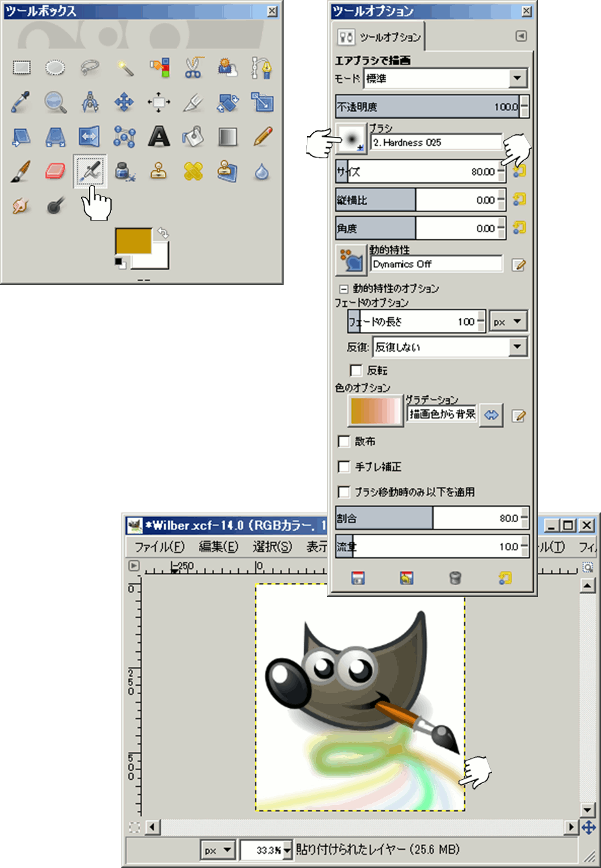601x868 pixels.
Task: Select the Color Picker eyedropper tool
Action: click(x=21, y=102)
